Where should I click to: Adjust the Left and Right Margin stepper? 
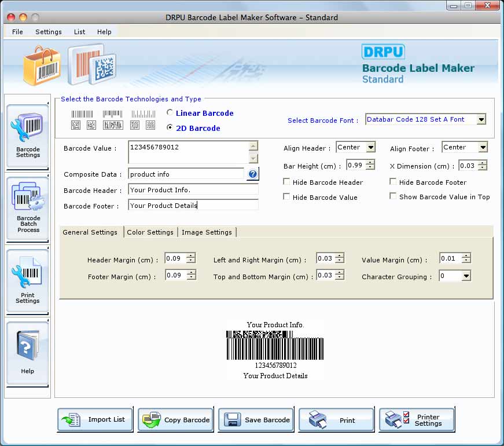click(x=340, y=258)
